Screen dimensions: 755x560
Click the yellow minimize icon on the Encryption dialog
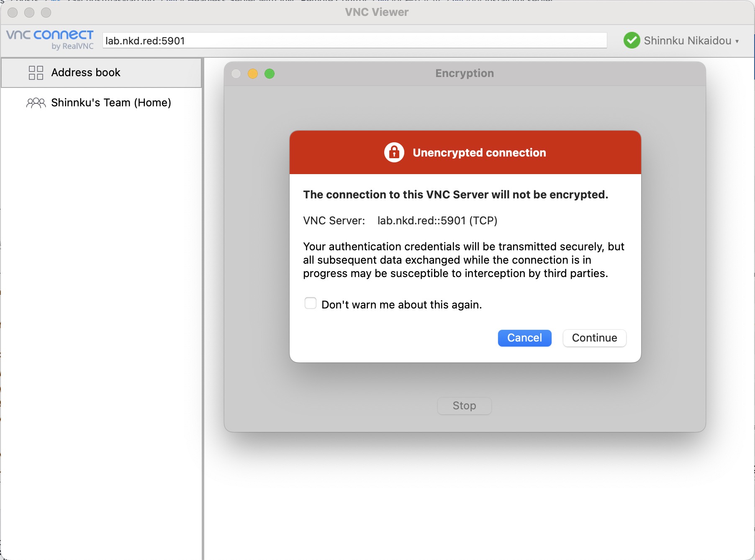pos(253,74)
